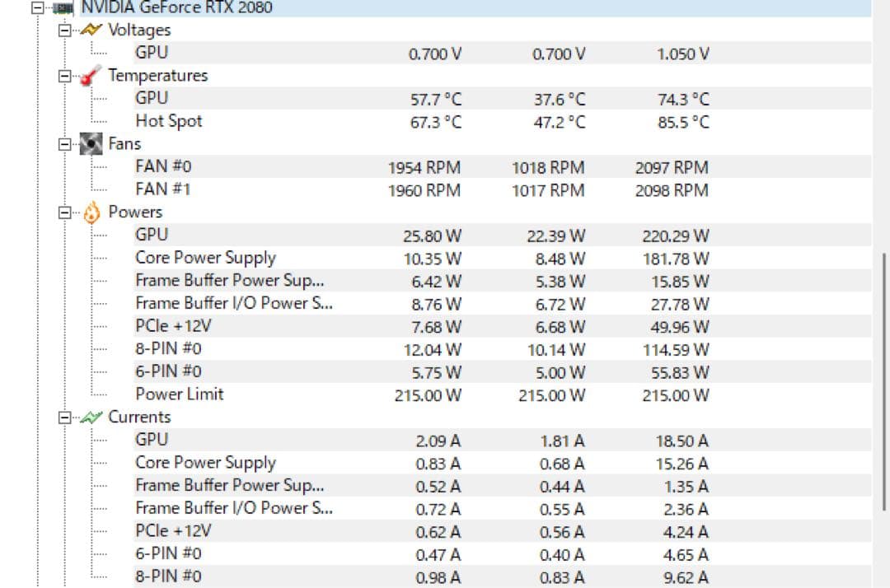Select the GPU row under Voltages
The image size is (890, 588).
point(503,53)
